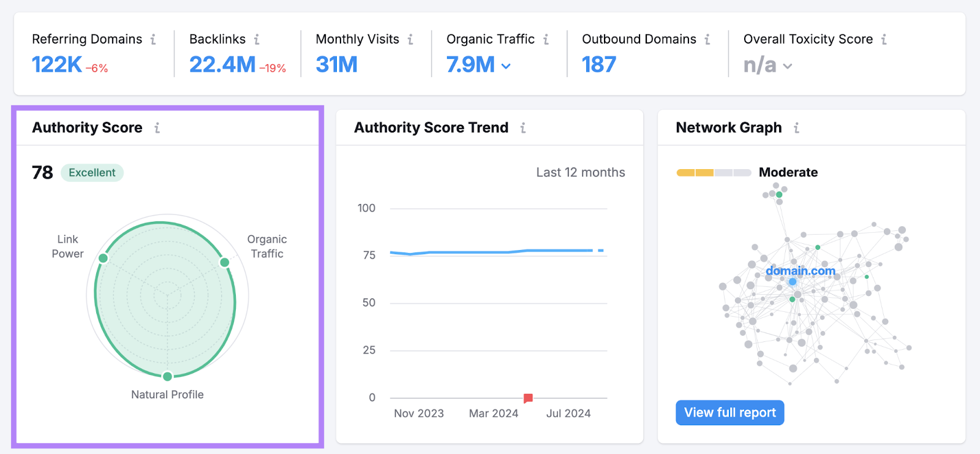Click info icon beside Backlinks

point(257,39)
